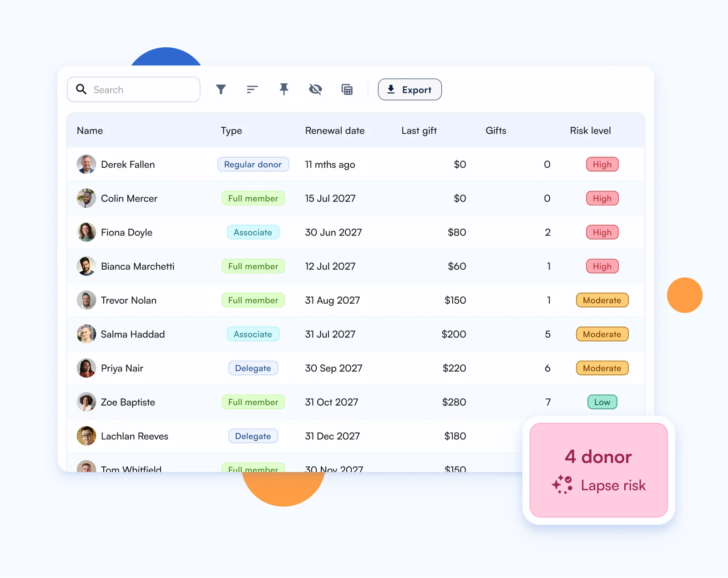Click Zoe Baptiste's Full member tag
The image size is (728, 578).
253,402
